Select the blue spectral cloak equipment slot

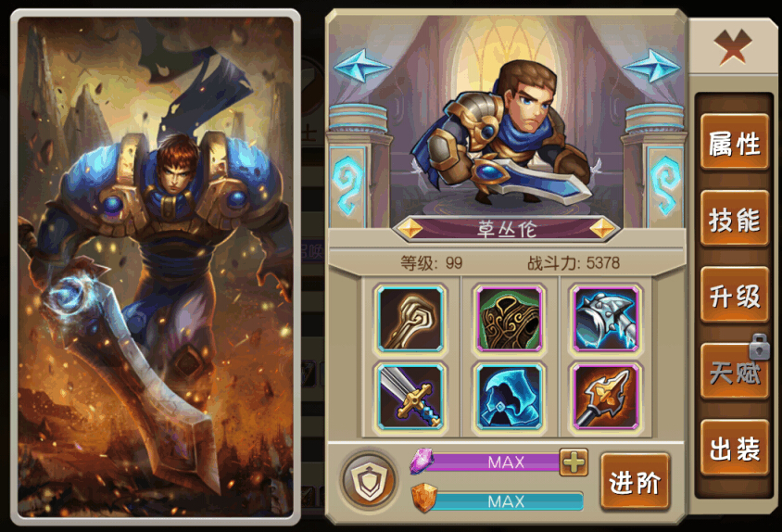point(509,397)
